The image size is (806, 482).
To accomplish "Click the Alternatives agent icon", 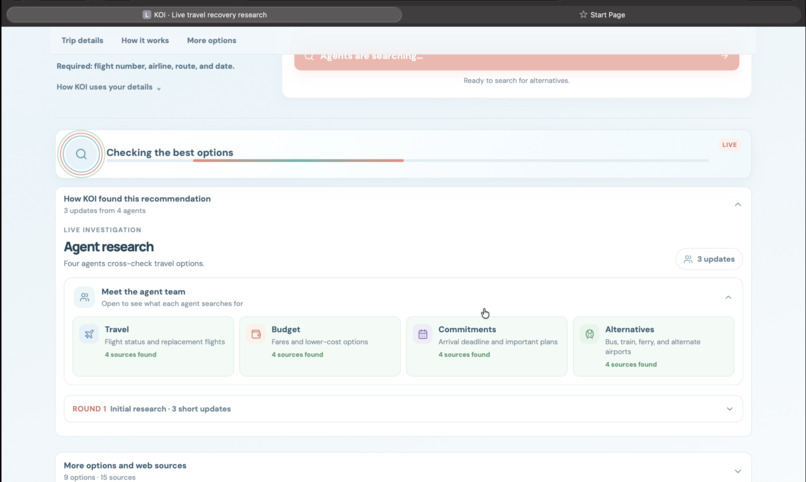I will point(590,334).
